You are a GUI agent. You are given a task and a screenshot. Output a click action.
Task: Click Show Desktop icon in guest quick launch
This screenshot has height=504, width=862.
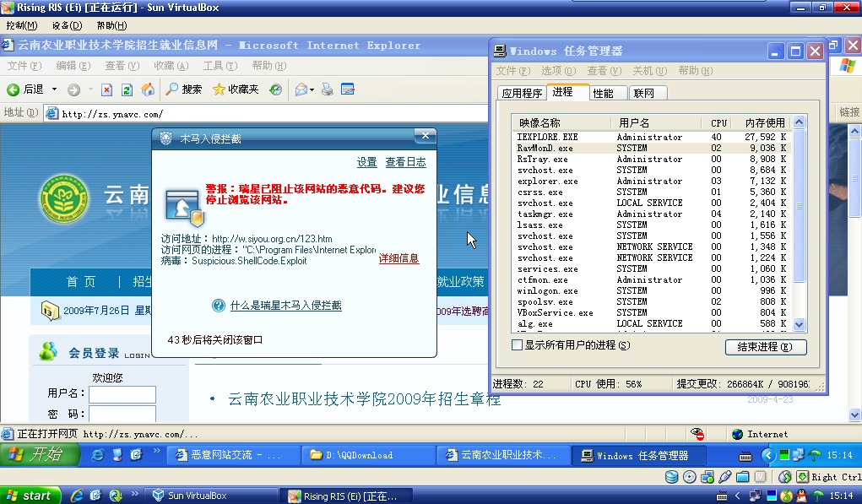point(117,455)
